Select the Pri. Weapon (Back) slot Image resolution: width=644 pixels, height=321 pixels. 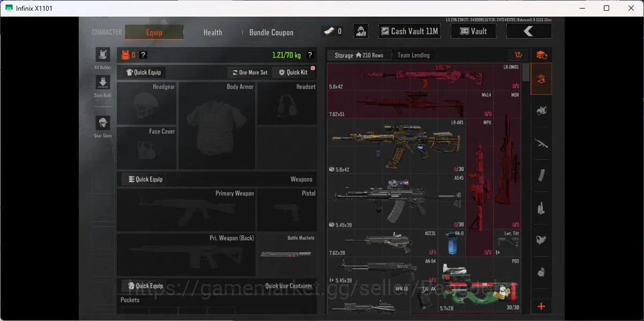click(186, 255)
